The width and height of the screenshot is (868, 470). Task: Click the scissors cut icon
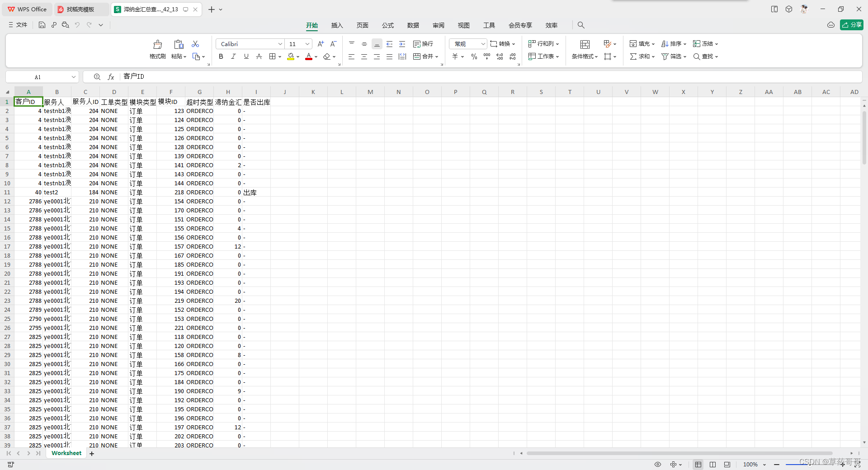195,44
